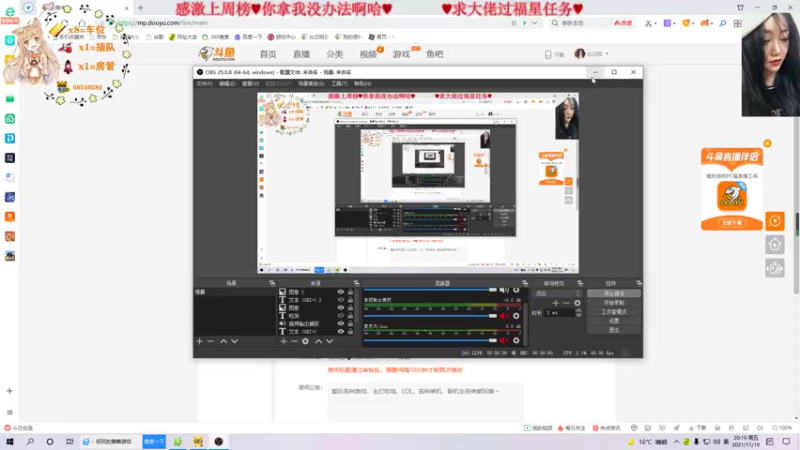Click the download button in the Douyu companion ad
The width and height of the screenshot is (800, 450).
pyautogui.click(x=732, y=223)
